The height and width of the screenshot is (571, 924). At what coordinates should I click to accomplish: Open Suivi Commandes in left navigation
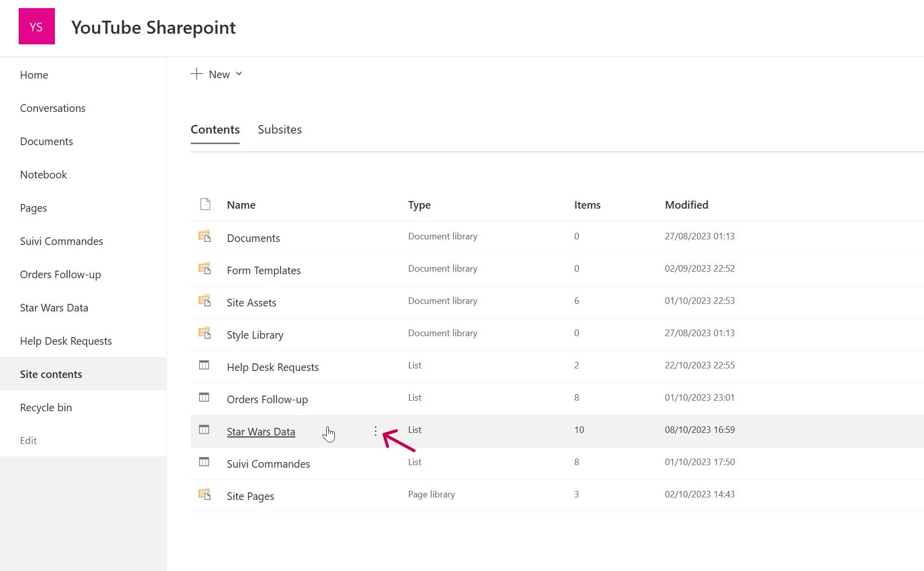[x=61, y=241]
